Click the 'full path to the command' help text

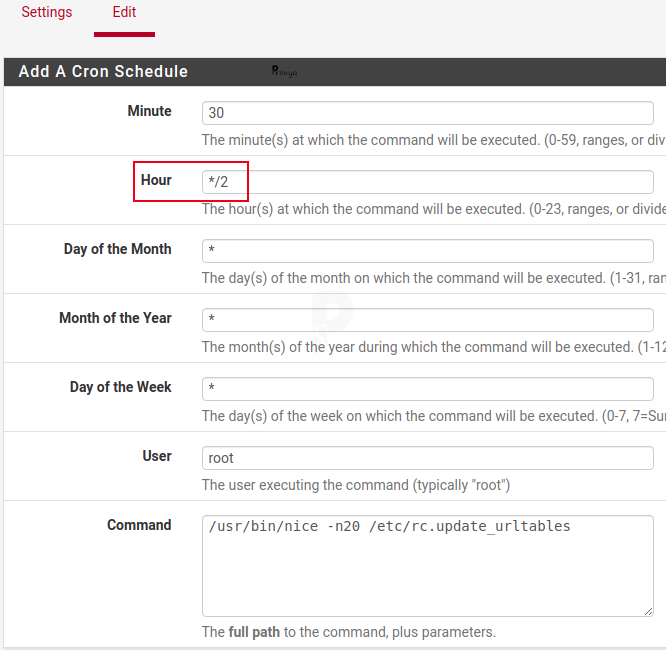tap(349, 632)
